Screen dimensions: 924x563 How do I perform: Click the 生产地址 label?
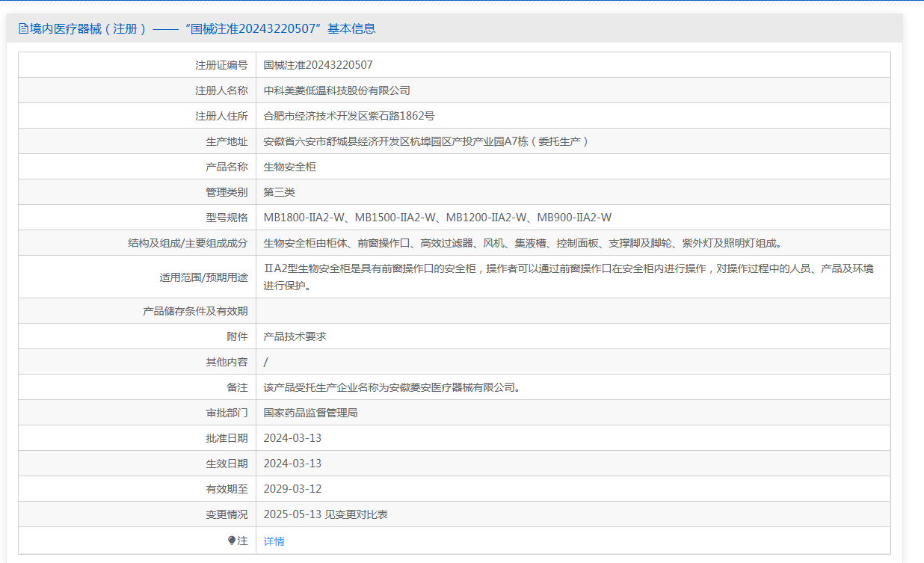(x=227, y=141)
